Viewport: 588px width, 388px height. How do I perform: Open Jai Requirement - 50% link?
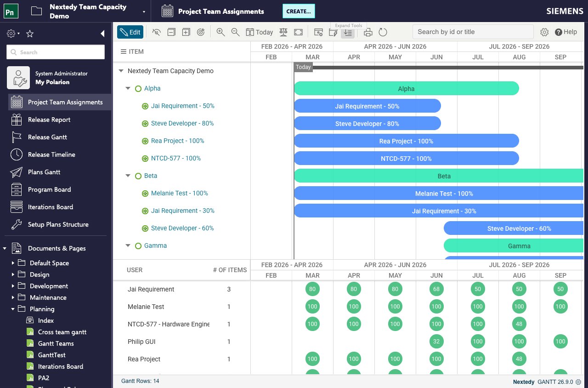point(183,106)
